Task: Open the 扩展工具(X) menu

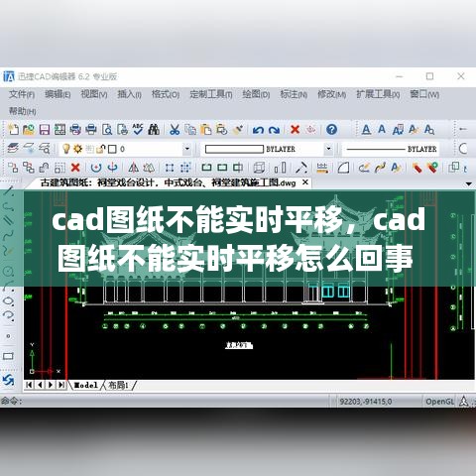Action: [x=378, y=94]
